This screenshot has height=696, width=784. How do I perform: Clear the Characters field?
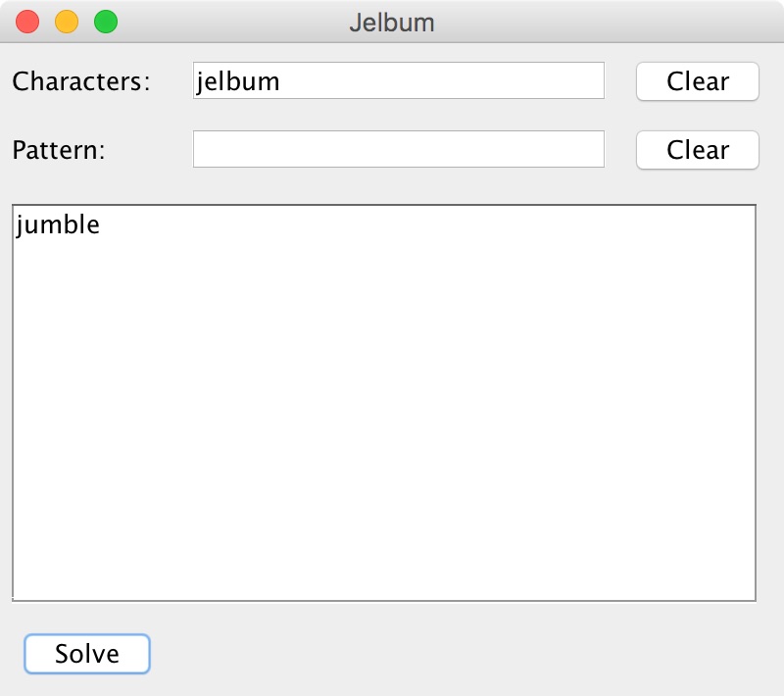pyautogui.click(x=698, y=81)
